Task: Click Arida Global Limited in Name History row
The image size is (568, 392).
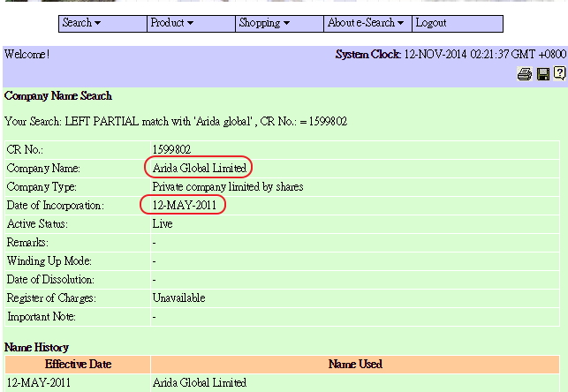Action: tap(199, 383)
